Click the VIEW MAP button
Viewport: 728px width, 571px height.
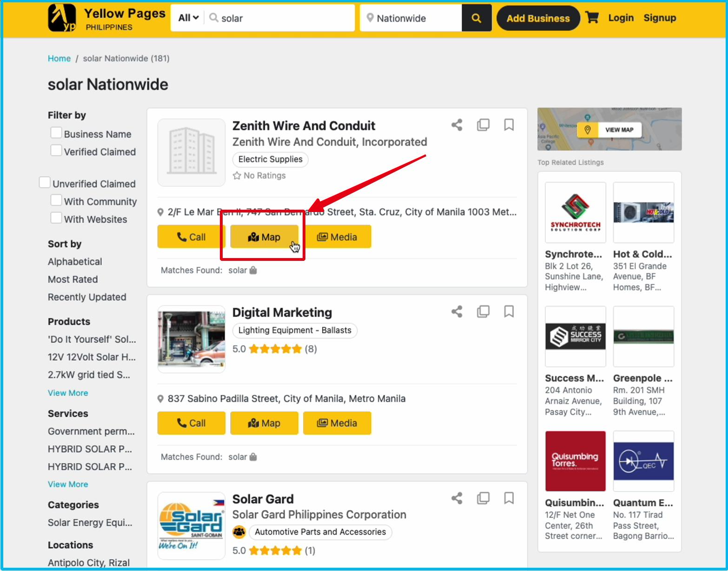coord(609,130)
